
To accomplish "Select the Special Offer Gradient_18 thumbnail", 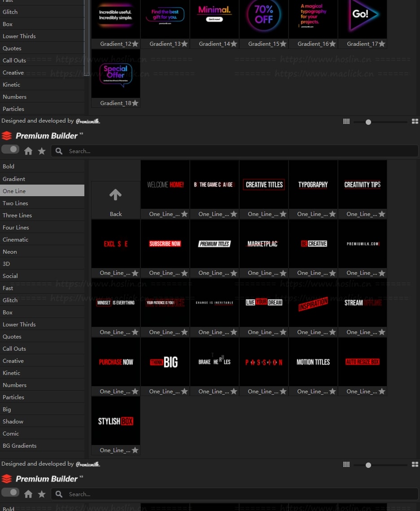I will [116, 74].
